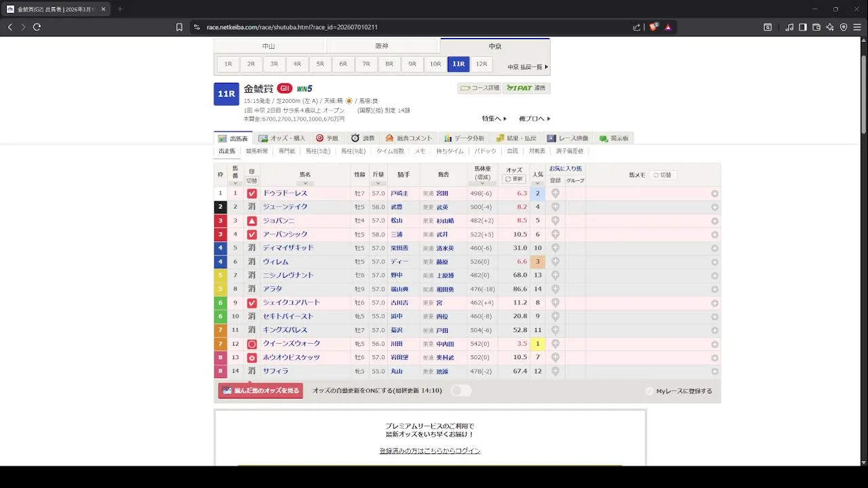Expand 中京 払戻一覧 link arrow
Screen dimensions: 868x488
click(x=528, y=67)
